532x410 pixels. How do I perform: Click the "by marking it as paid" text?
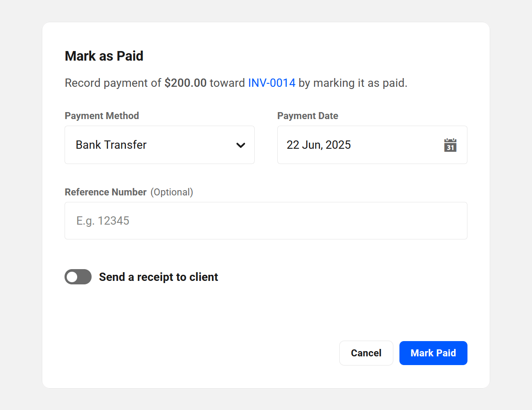click(353, 83)
